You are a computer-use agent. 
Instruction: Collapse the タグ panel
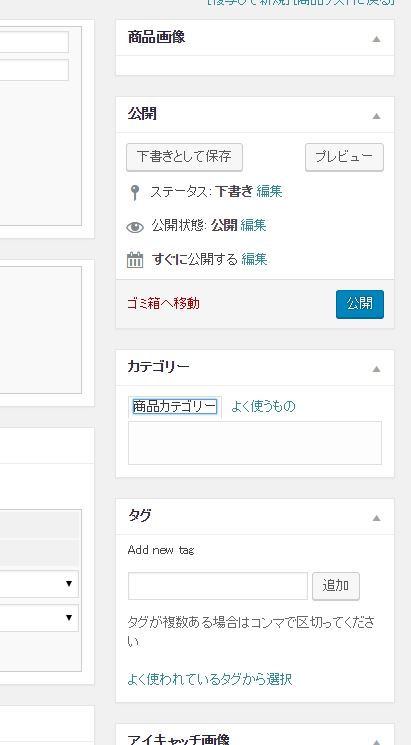coord(376,518)
